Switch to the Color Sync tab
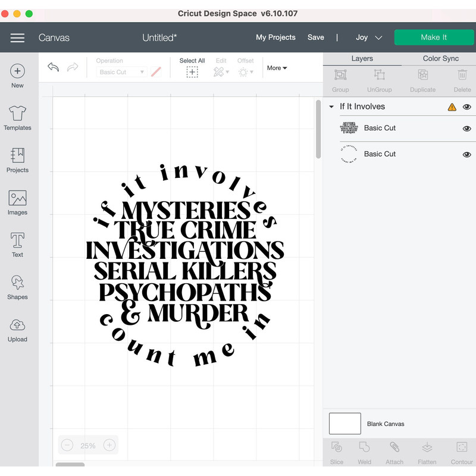476x476 pixels. [441, 58]
